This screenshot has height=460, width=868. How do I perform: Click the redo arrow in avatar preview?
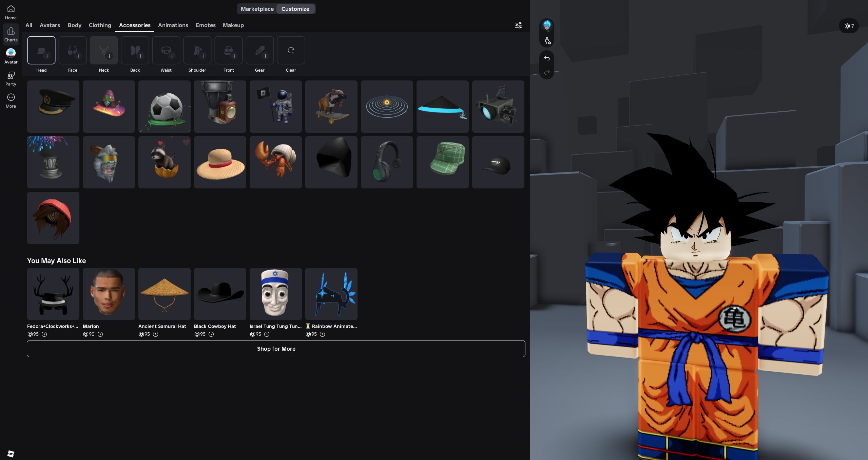(x=547, y=72)
